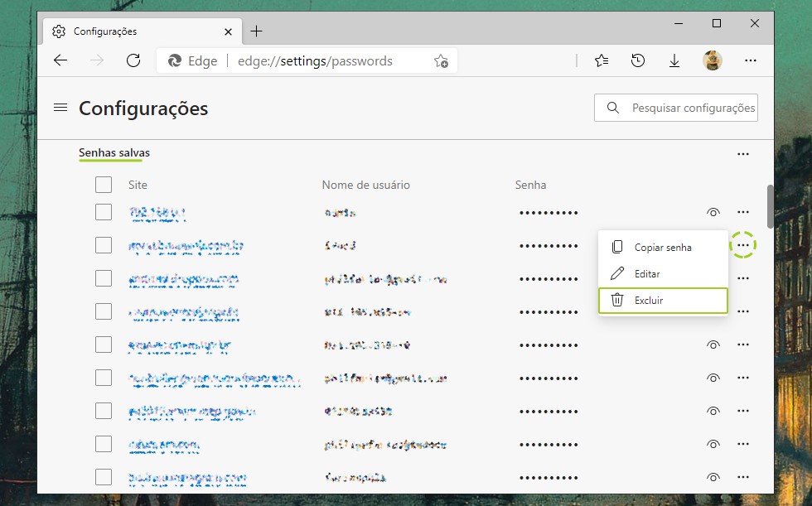This screenshot has height=506, width=812.
Task: Click the Pesquisar configurações search field
Action: pos(692,108)
